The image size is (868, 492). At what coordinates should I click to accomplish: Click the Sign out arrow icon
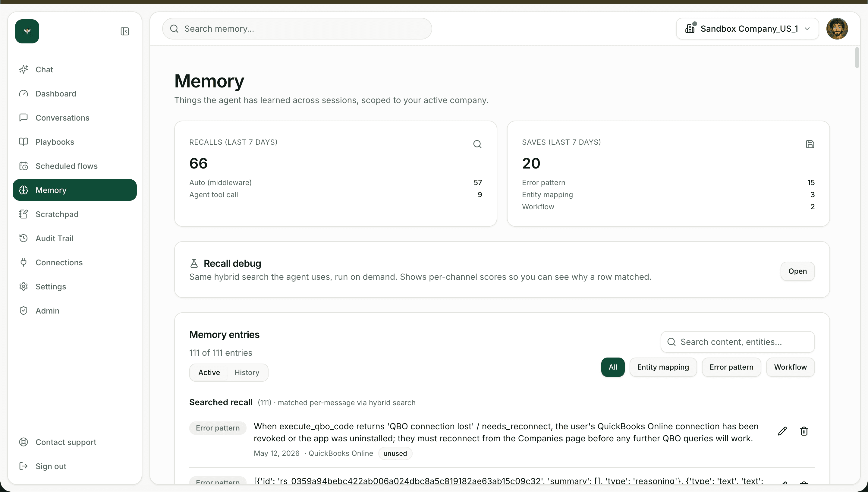point(24,466)
